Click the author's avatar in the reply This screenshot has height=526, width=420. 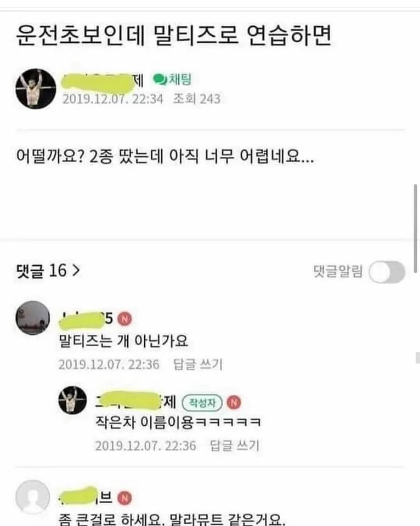tap(72, 400)
